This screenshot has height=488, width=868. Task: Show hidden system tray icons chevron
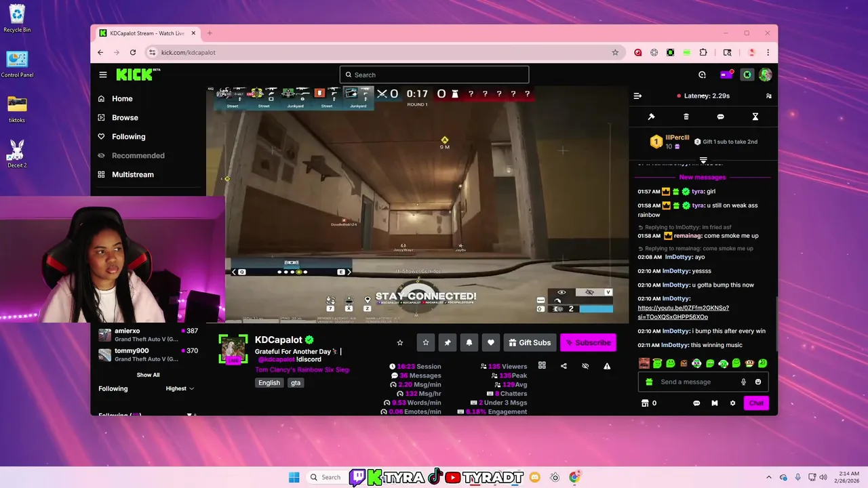coord(769,477)
